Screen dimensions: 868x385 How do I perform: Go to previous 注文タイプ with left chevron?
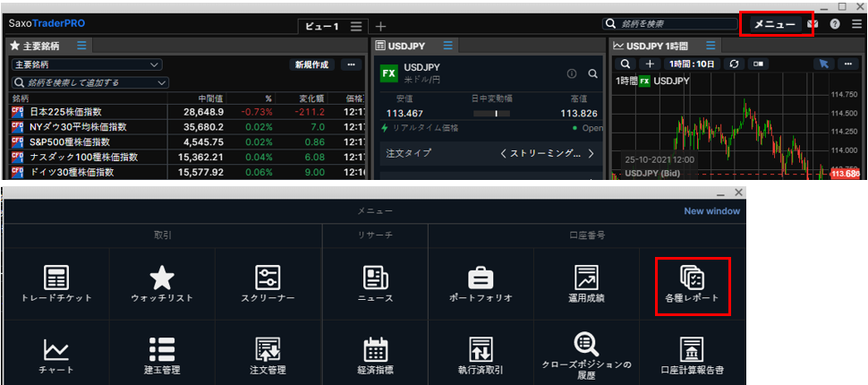point(503,153)
